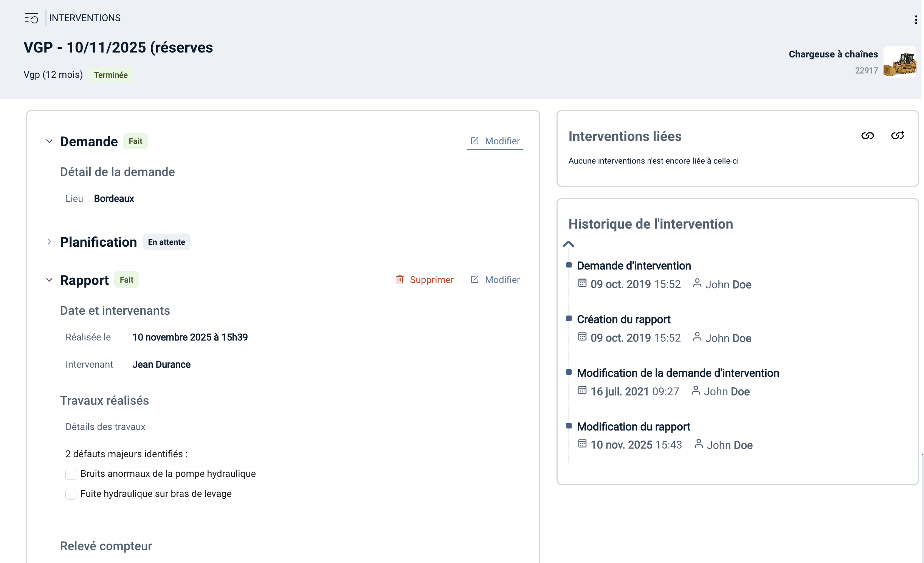Viewport: 924px width, 563px height.
Task: Collapse the Rapport section
Action: click(49, 280)
